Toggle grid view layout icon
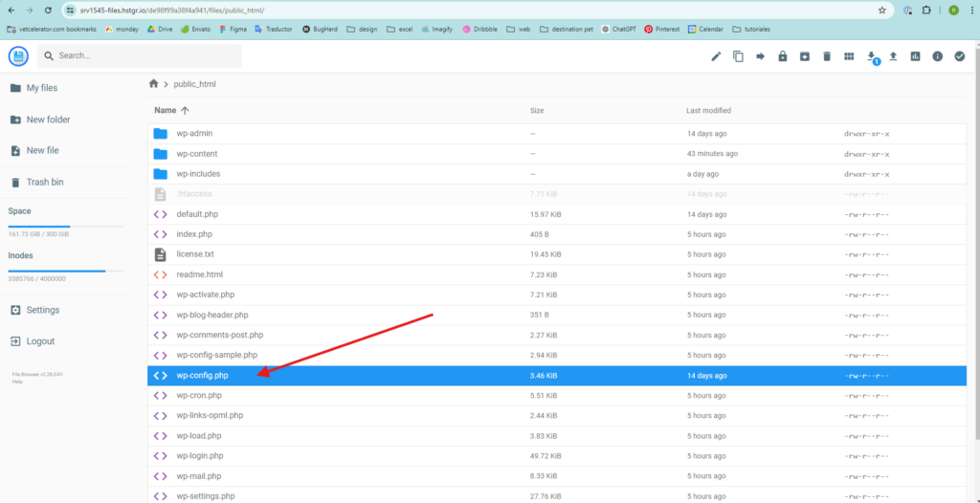Viewport: 980px width, 503px height. [849, 56]
